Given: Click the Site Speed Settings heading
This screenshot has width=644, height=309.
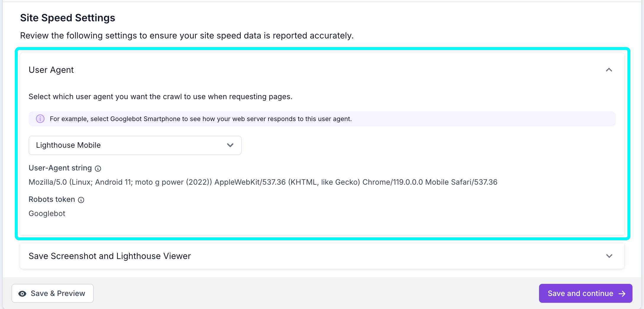Looking at the screenshot, I should [x=67, y=18].
